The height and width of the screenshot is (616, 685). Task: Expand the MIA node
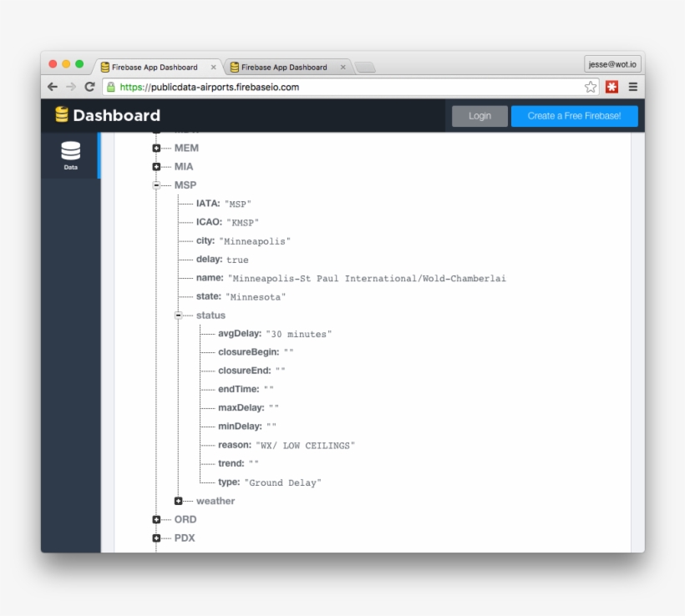156,167
